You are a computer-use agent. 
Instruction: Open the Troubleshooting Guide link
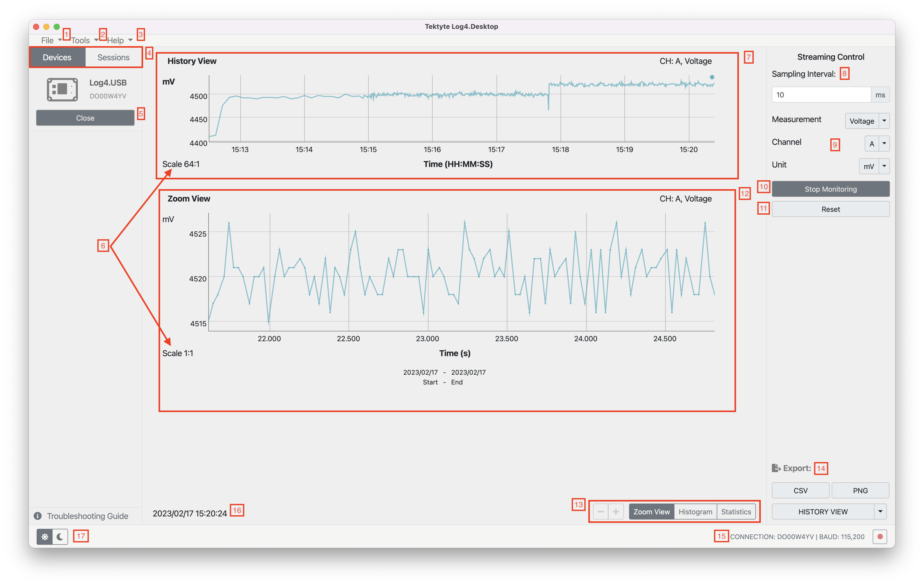click(87, 516)
